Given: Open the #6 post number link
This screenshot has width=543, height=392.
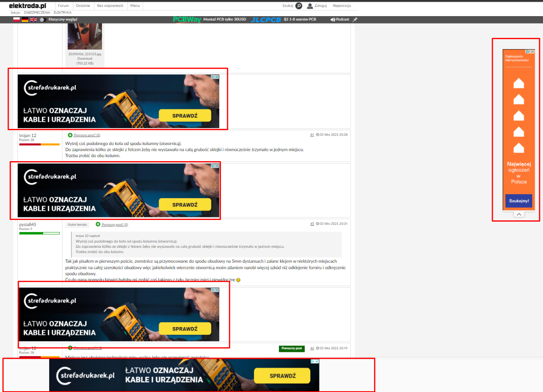Looking at the screenshot, I should (x=312, y=348).
